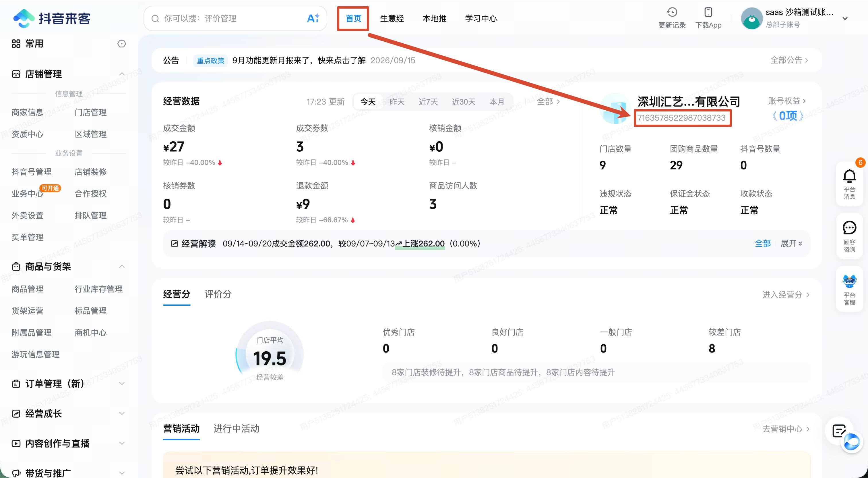Open the 生意经 tab
868x478 pixels.
[392, 18]
